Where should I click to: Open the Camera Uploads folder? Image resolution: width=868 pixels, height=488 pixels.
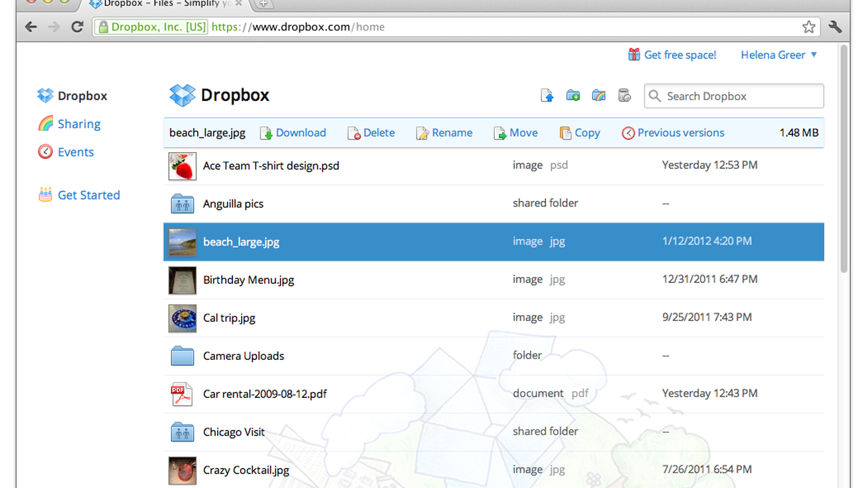pyautogui.click(x=243, y=356)
